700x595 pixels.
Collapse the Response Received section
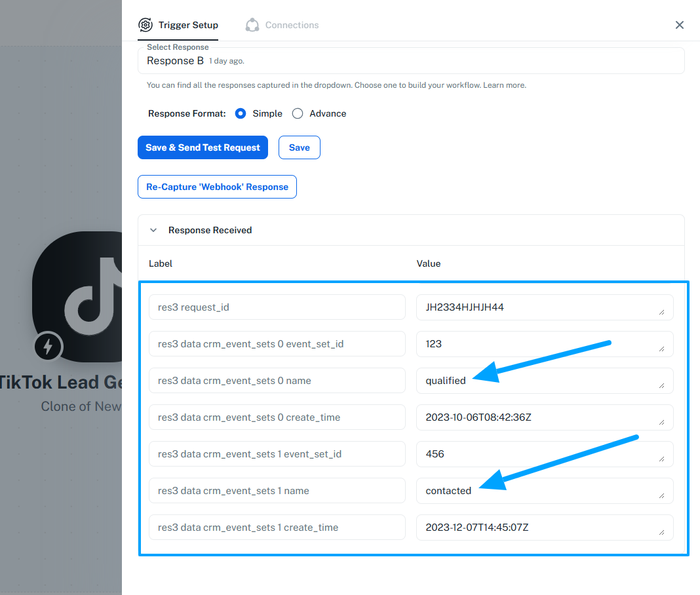[x=154, y=230]
